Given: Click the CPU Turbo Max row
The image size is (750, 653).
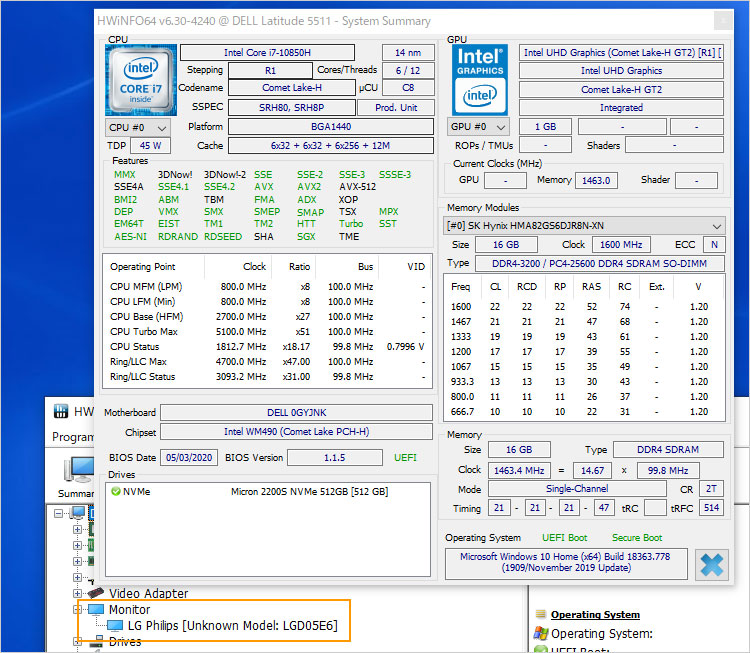Looking at the screenshot, I should pyautogui.click(x=267, y=332).
